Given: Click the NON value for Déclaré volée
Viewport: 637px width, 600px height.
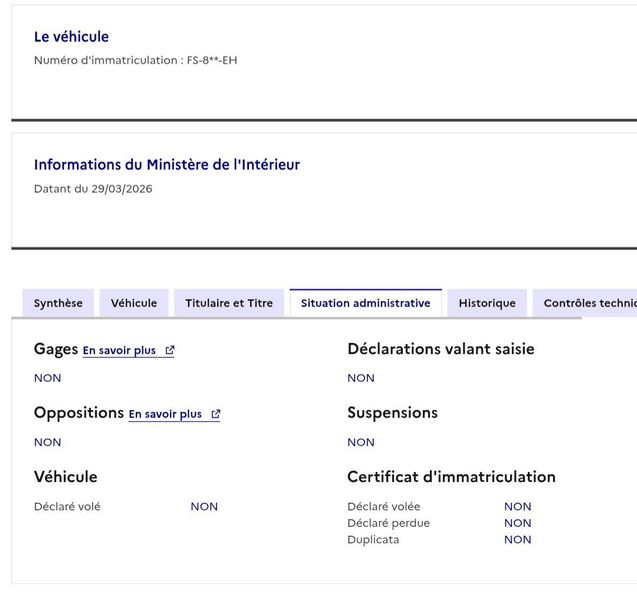Looking at the screenshot, I should [x=518, y=507].
